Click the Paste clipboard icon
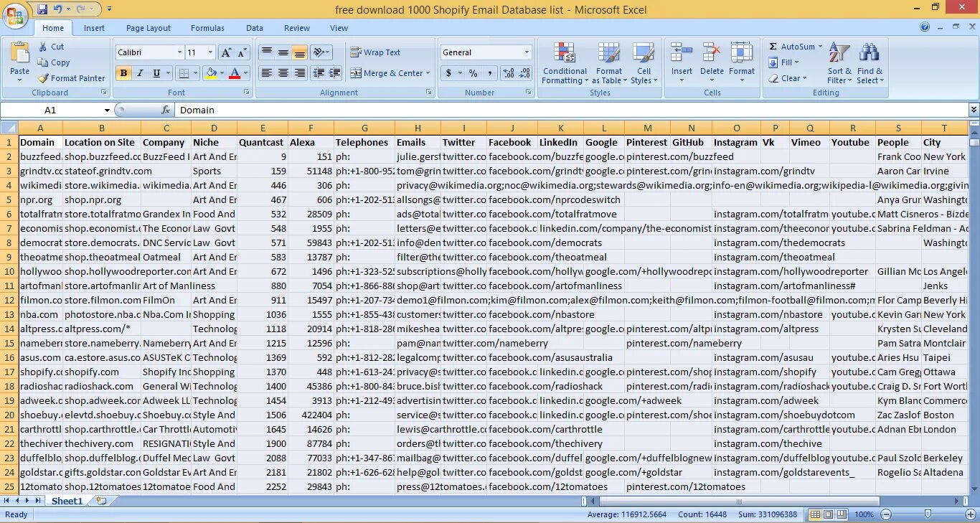 20,54
